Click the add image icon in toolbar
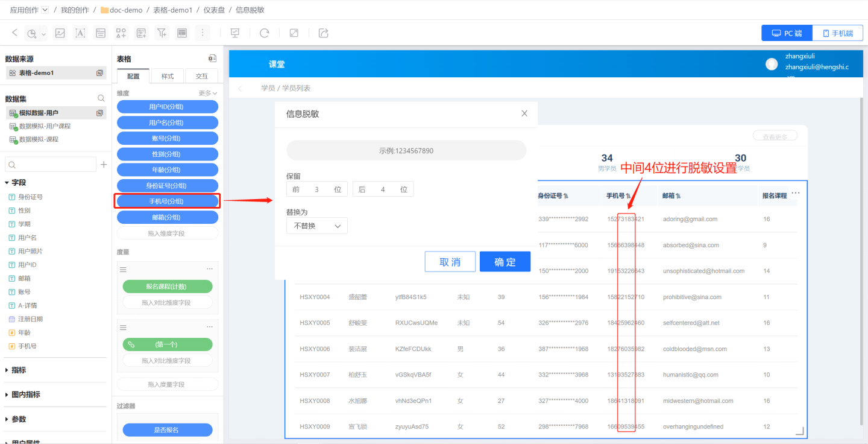 pos(60,33)
